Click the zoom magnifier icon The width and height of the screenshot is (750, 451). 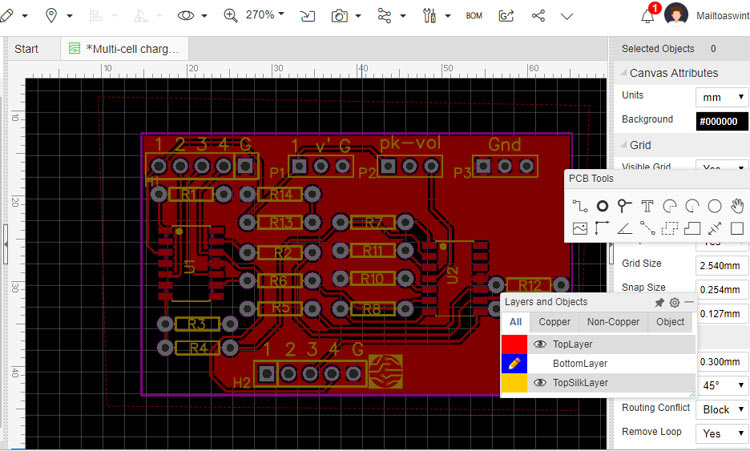coord(231,15)
